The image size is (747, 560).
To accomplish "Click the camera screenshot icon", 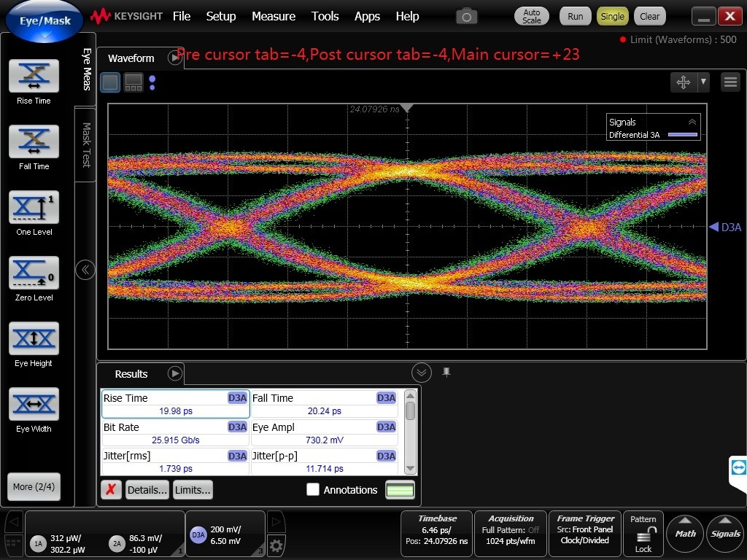I will [466, 16].
